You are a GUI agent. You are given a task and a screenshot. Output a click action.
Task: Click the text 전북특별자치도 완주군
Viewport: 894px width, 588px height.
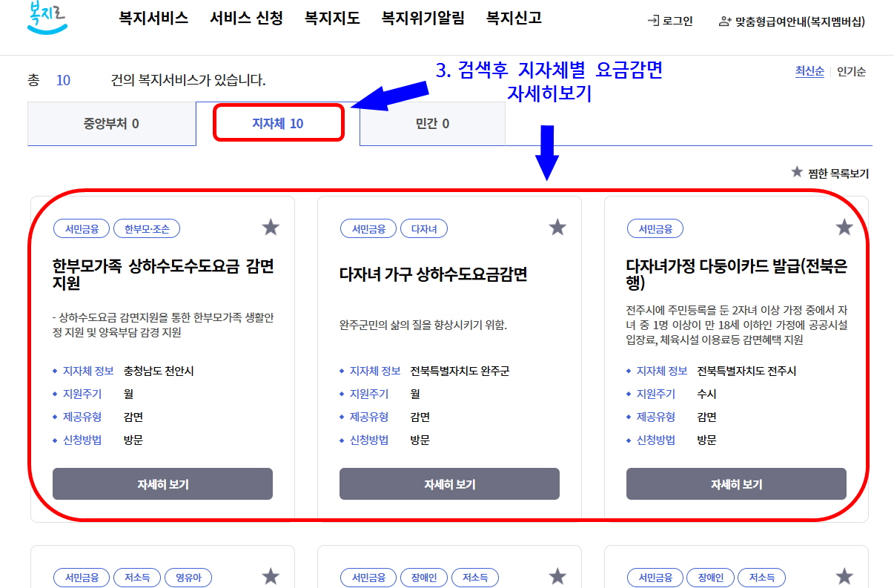[x=460, y=371]
